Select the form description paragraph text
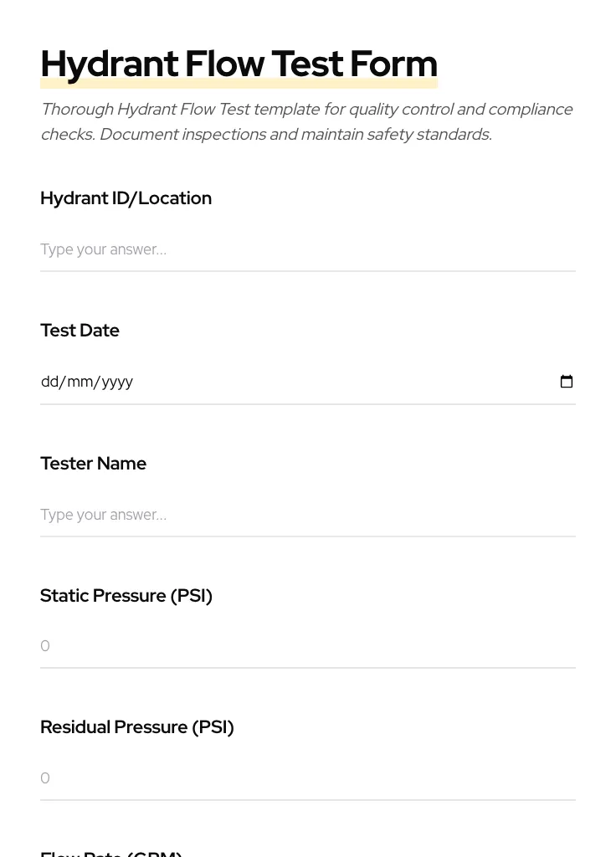Viewport: 616px width, 857px height. [307, 121]
